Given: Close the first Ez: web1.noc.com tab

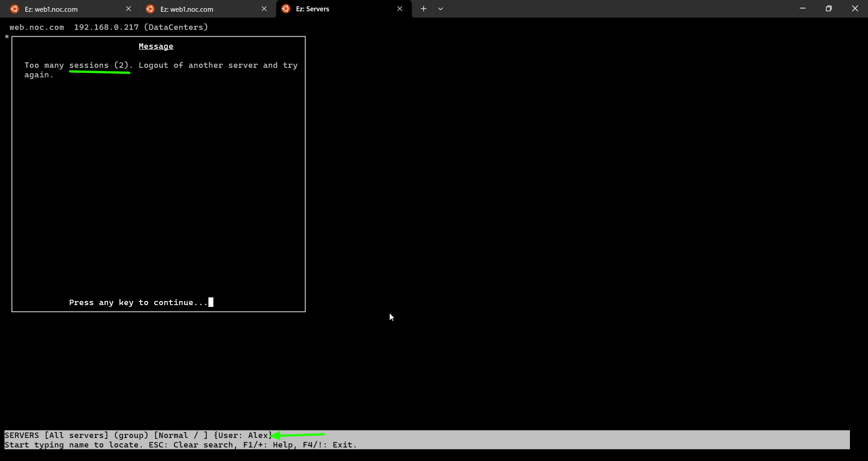Looking at the screenshot, I should pos(128,9).
